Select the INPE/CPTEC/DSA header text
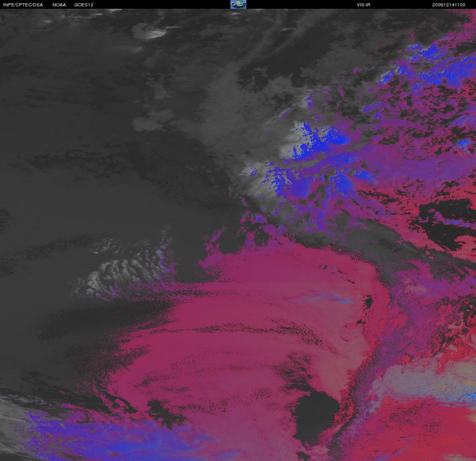The width and height of the screenshot is (476, 461). (x=23, y=5)
